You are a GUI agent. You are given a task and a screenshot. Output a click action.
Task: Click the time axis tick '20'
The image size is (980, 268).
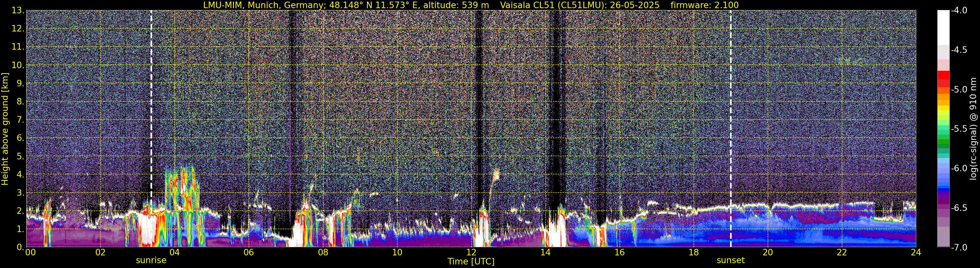[768, 252]
